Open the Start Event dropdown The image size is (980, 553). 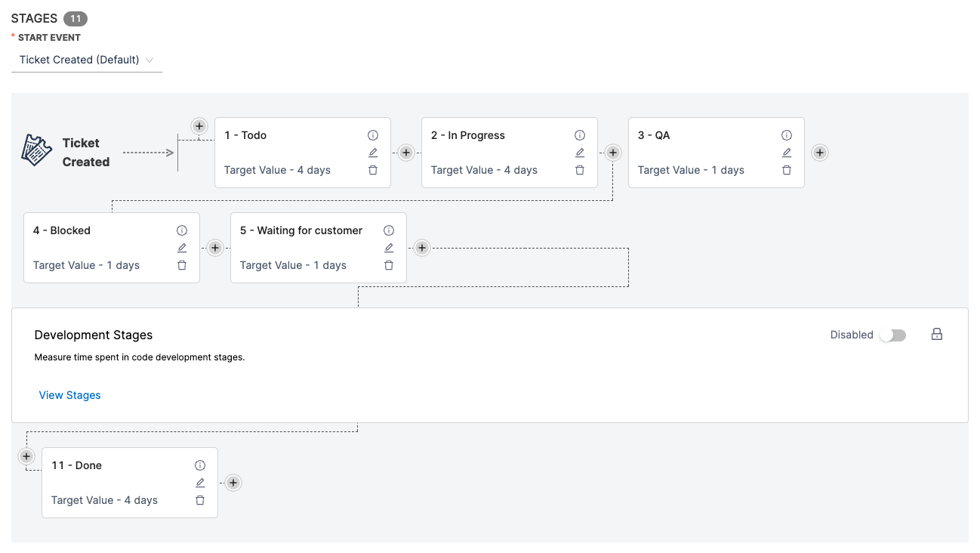click(86, 60)
